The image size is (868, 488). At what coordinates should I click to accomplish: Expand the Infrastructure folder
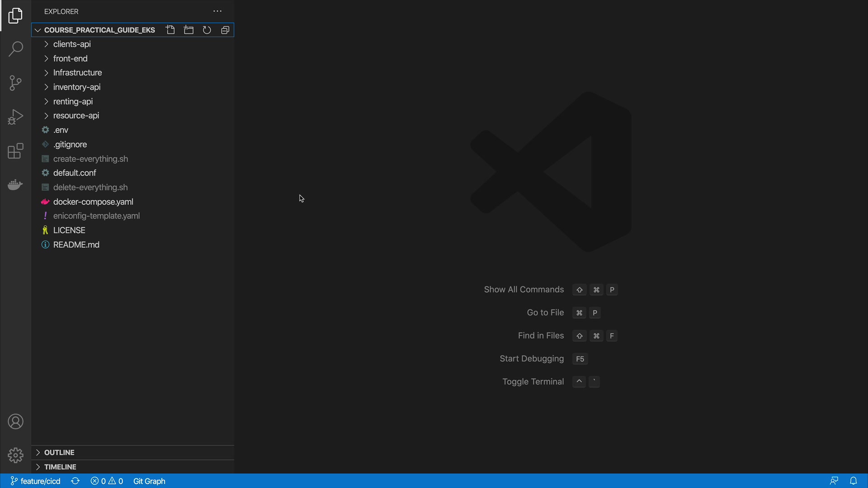point(77,73)
